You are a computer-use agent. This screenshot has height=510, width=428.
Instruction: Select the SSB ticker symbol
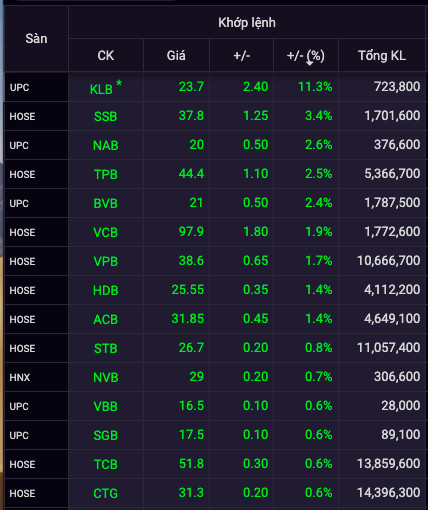[106, 116]
